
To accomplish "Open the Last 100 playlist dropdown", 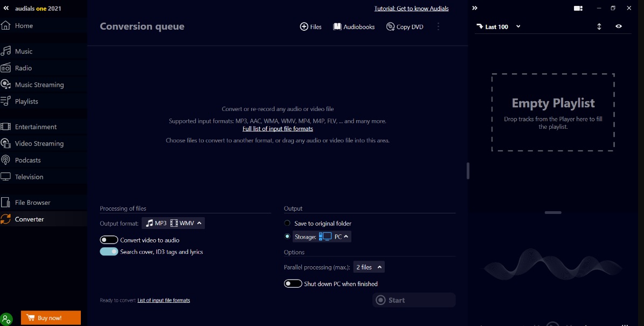I will (498, 27).
